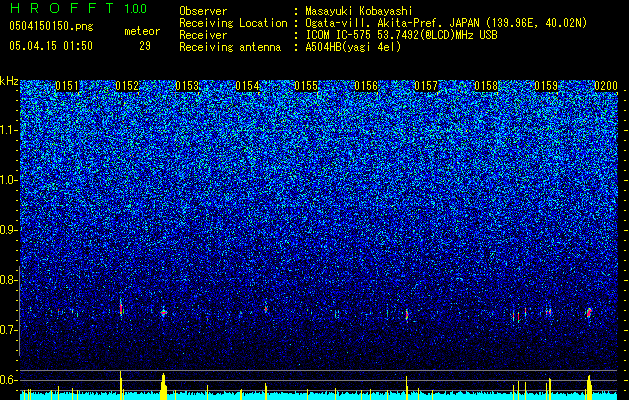Click the 0.6 frequency axis label
Screen dimensions: 629x400
tap(8, 380)
